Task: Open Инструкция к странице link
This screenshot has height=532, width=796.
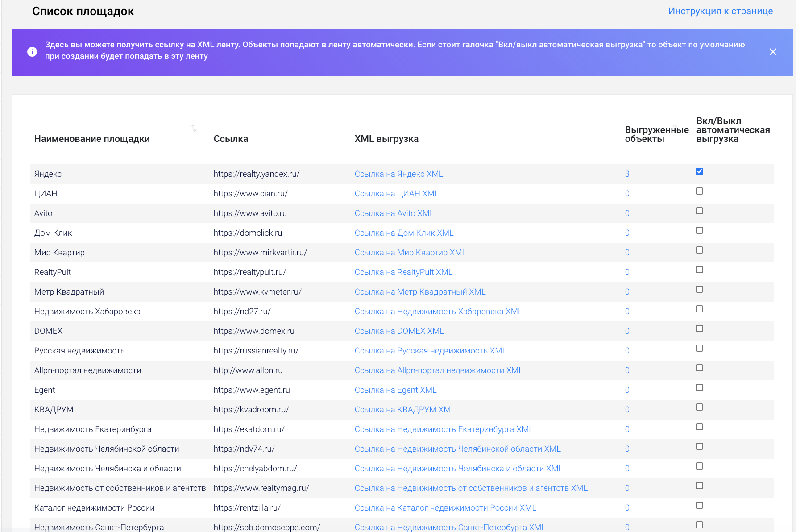Action: (720, 11)
